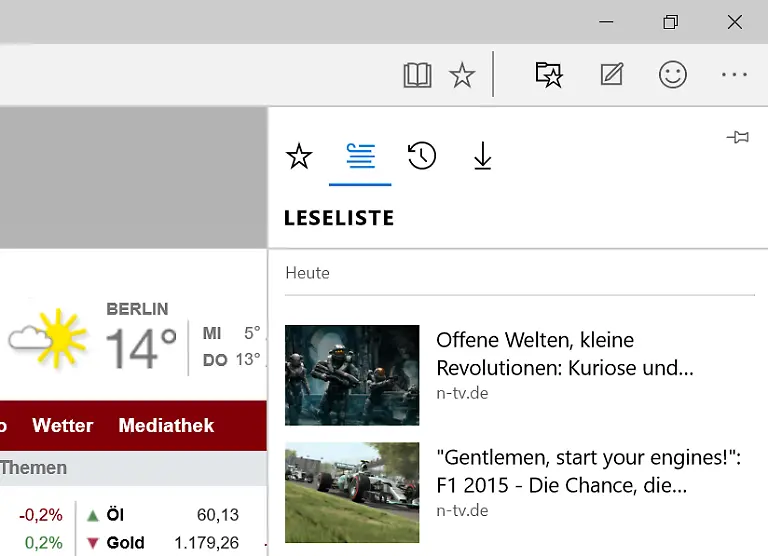Open the More actions ellipsis menu
Viewport: 768px width, 556px height.
pyautogui.click(x=734, y=75)
